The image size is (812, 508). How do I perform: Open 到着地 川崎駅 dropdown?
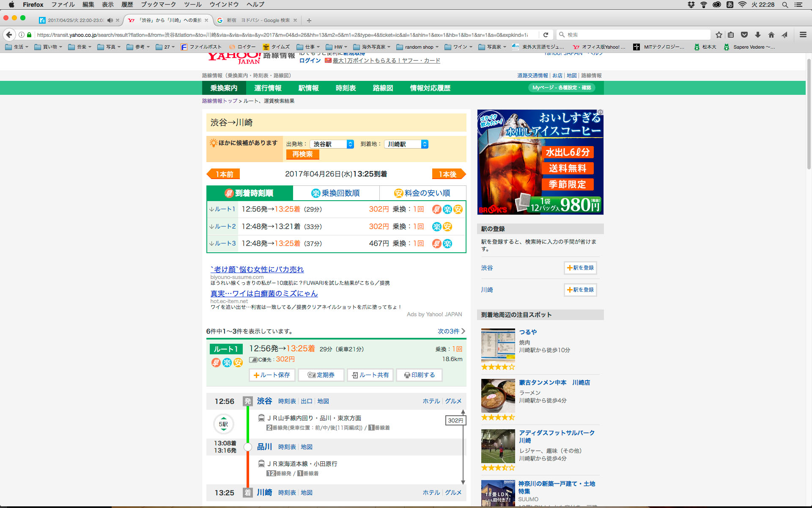tap(406, 144)
